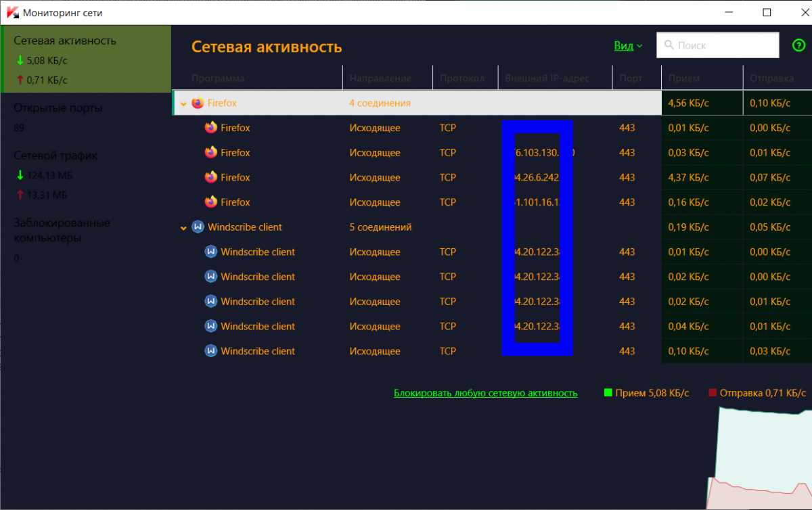
Task: Click the red Отправка legend square
Action: click(713, 392)
